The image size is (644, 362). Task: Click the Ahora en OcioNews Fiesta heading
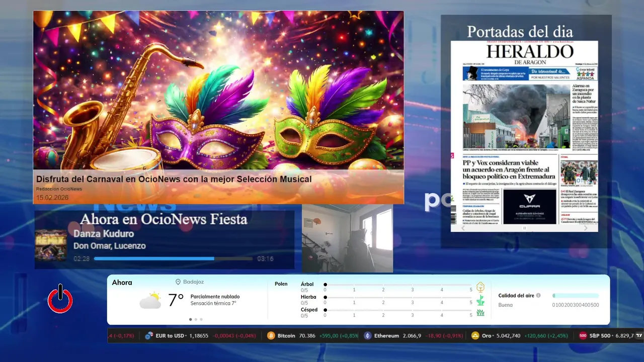click(x=164, y=219)
